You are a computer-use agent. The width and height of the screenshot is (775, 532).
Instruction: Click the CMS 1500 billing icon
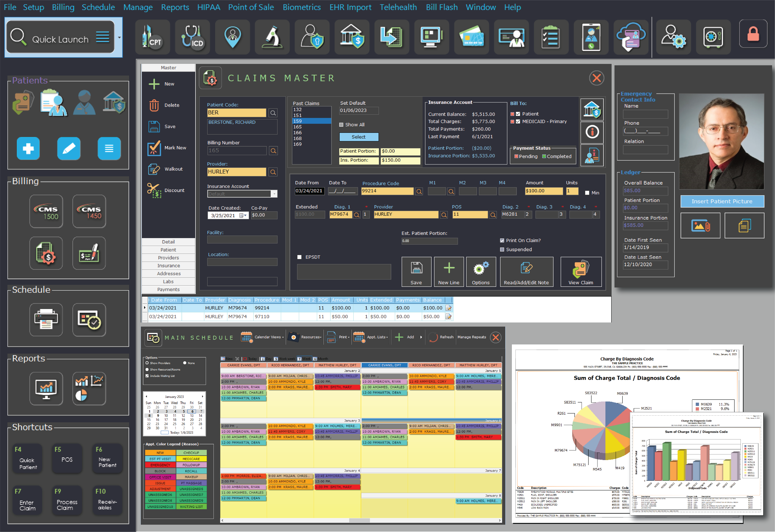coord(46,212)
